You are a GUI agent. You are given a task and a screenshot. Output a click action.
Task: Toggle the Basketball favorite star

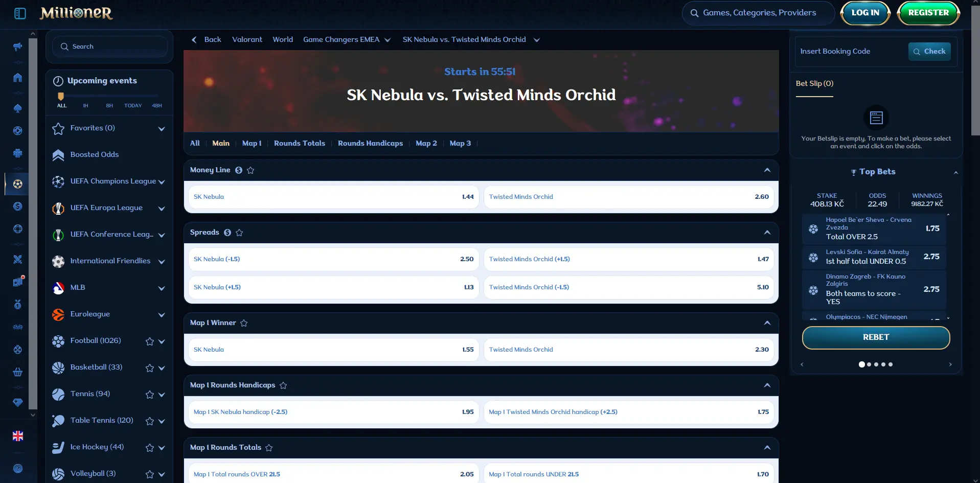pos(150,368)
